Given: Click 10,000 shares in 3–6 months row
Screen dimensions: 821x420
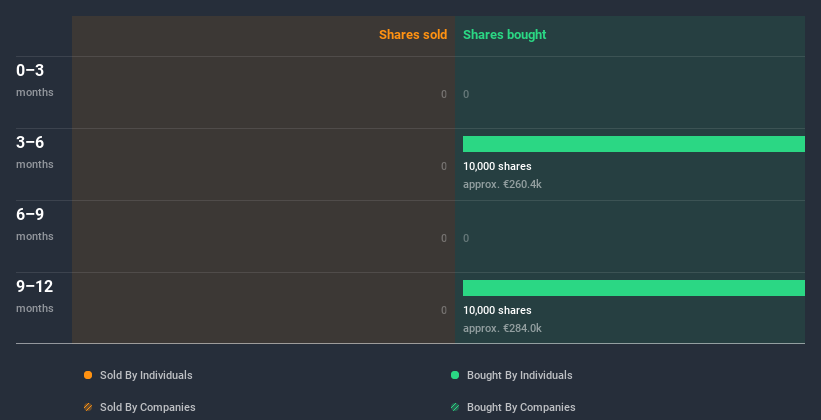Looking at the screenshot, I should pyautogui.click(x=497, y=166).
